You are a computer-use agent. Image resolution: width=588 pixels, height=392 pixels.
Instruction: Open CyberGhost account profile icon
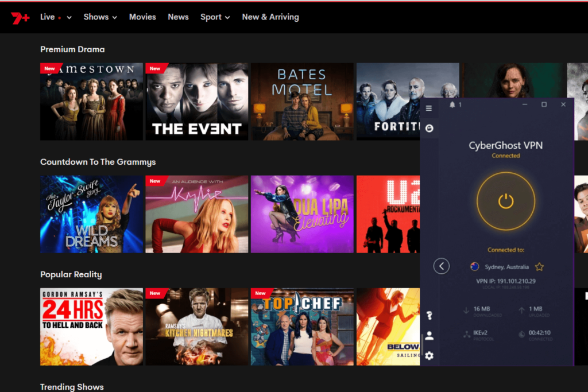point(429,336)
